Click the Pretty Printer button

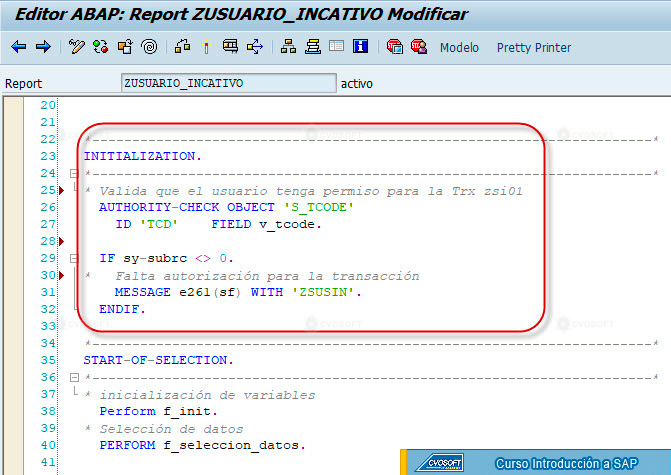(x=534, y=48)
